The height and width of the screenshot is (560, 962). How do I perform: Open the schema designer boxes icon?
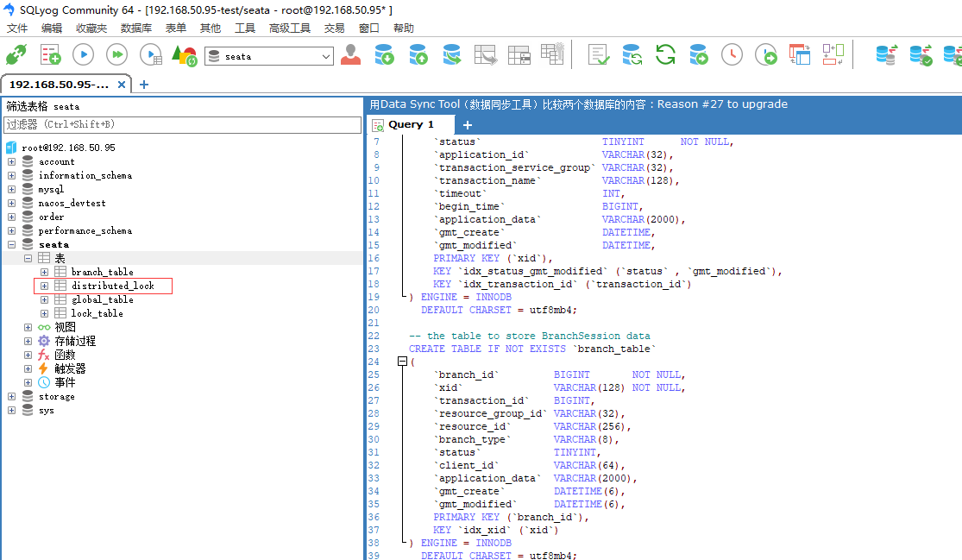pyautogui.click(x=833, y=54)
